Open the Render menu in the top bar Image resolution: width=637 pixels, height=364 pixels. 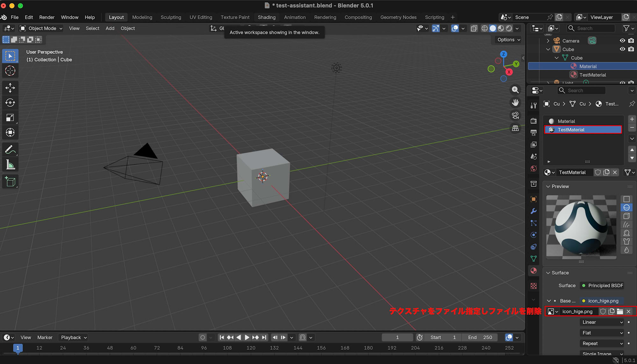[47, 17]
